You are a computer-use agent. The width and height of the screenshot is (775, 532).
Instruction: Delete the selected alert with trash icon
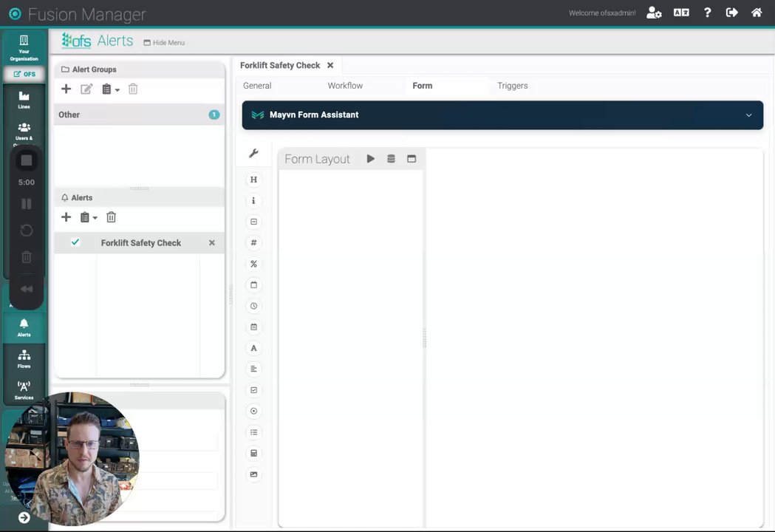[x=112, y=217]
